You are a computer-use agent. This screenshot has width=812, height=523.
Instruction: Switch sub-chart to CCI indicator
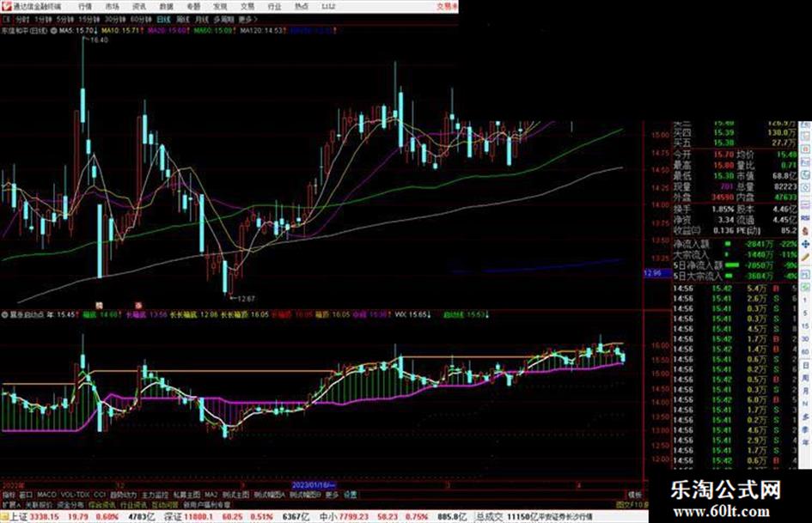pyautogui.click(x=100, y=495)
